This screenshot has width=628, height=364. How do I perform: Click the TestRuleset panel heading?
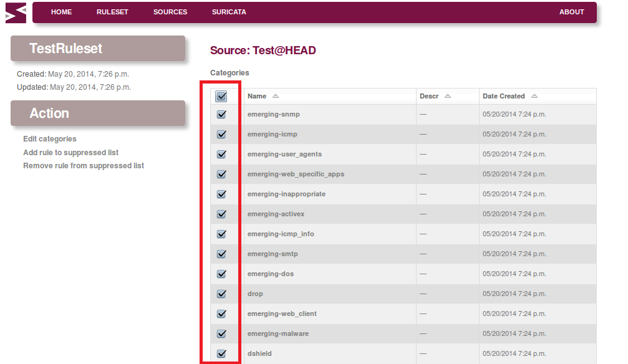pos(98,49)
